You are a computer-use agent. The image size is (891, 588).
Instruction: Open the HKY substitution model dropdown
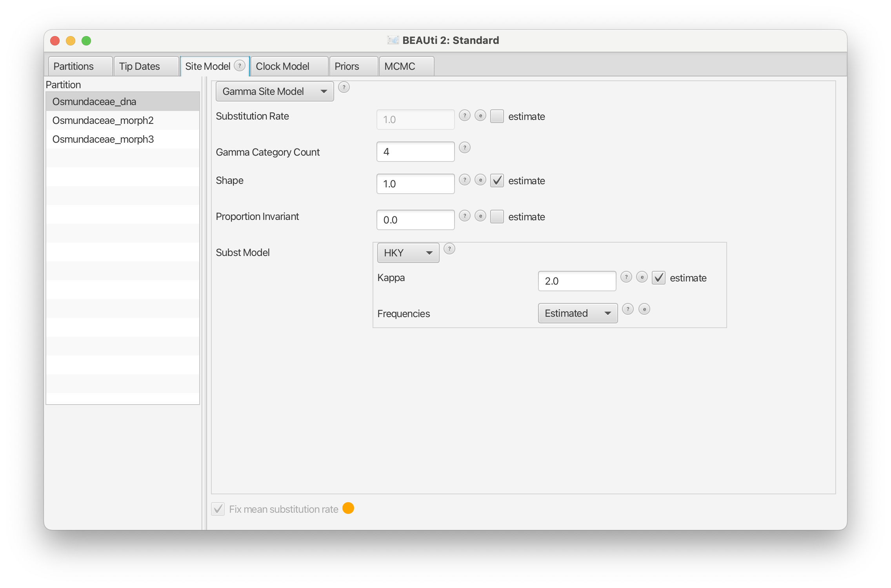click(x=408, y=253)
